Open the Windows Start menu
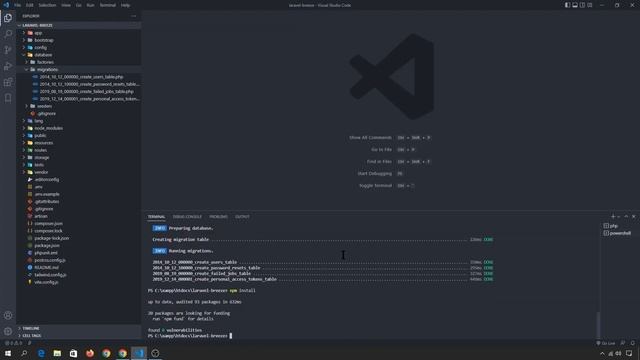Screen dimensions: 640x360 8,353
